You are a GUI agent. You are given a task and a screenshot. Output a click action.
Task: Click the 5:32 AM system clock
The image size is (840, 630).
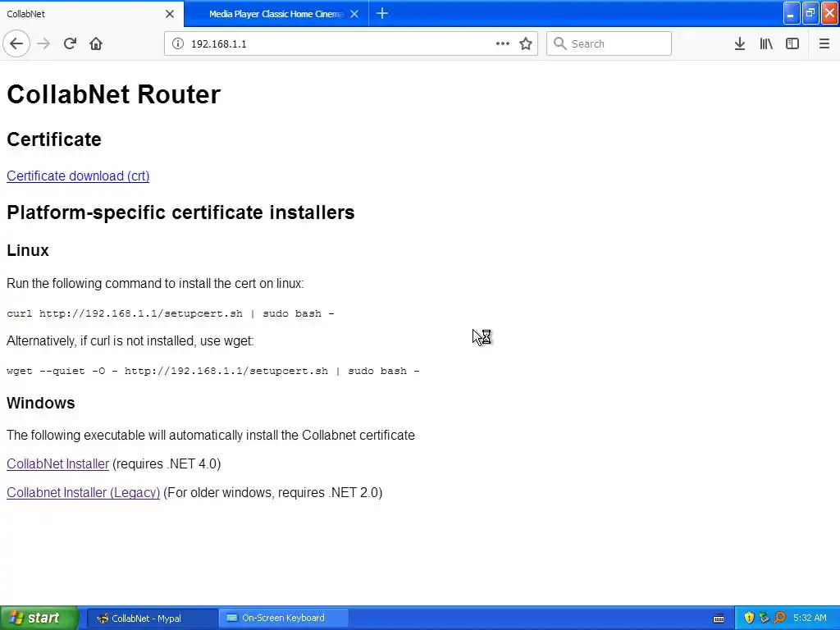click(x=810, y=618)
